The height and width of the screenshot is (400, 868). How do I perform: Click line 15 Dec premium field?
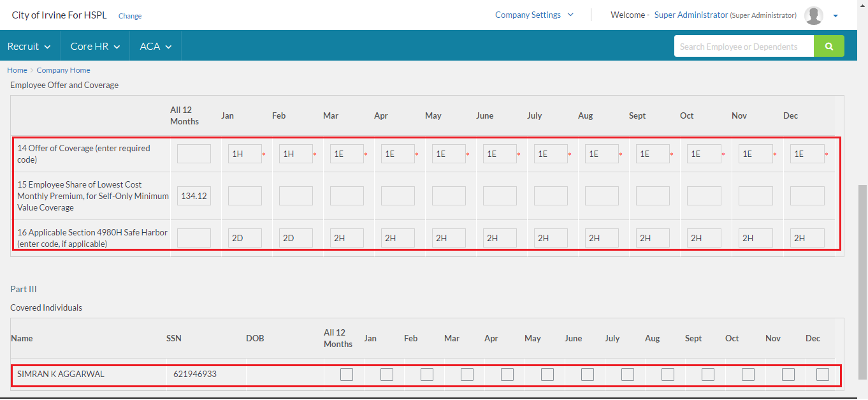[807, 196]
